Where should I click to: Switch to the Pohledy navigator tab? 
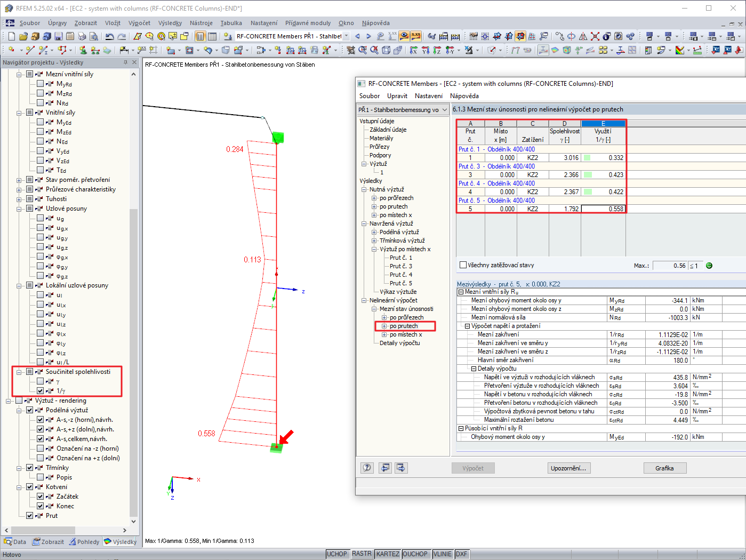coord(84,541)
